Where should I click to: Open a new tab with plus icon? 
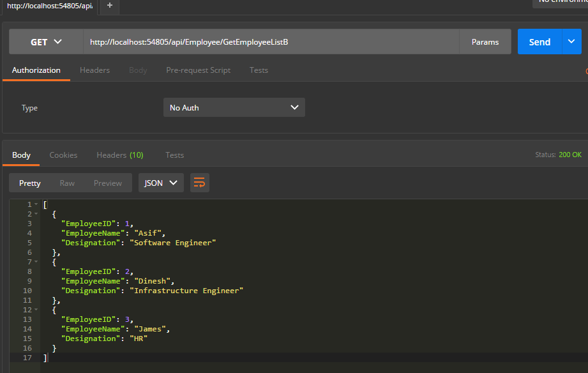(109, 5)
